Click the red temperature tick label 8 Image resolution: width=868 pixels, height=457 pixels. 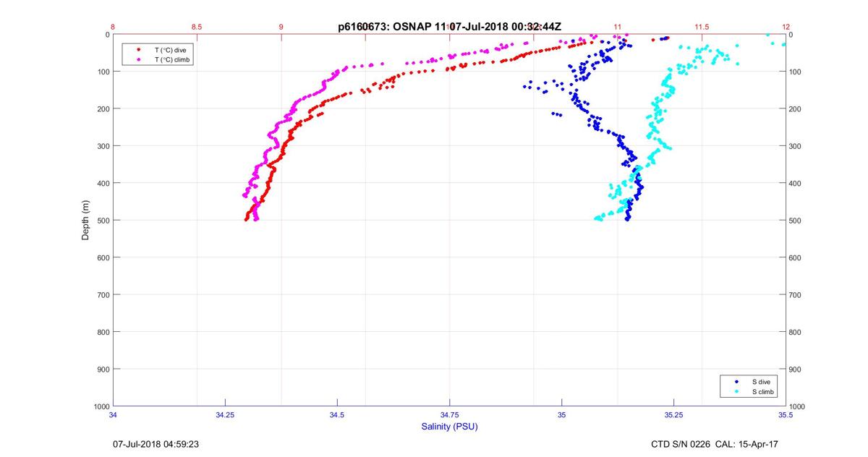point(113,27)
